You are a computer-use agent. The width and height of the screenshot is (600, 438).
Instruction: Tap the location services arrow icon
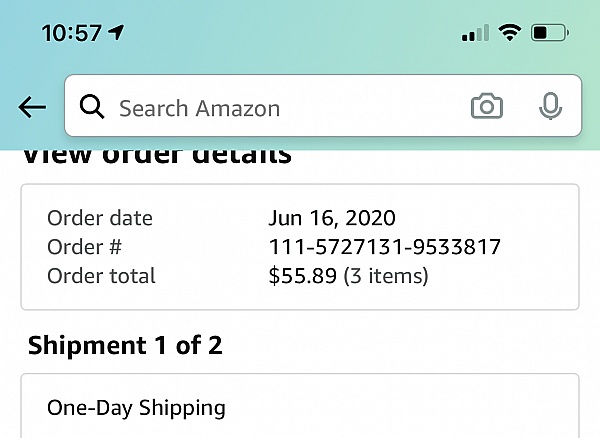117,32
